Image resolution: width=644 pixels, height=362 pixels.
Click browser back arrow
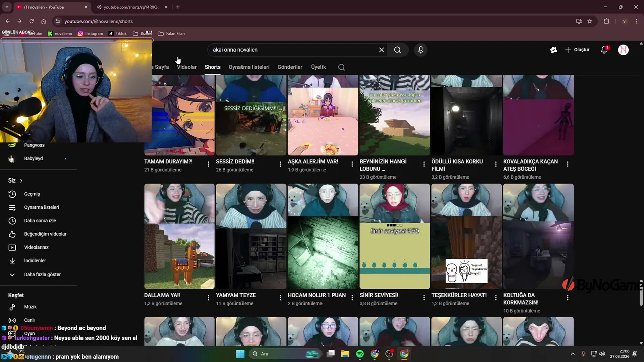point(7,21)
